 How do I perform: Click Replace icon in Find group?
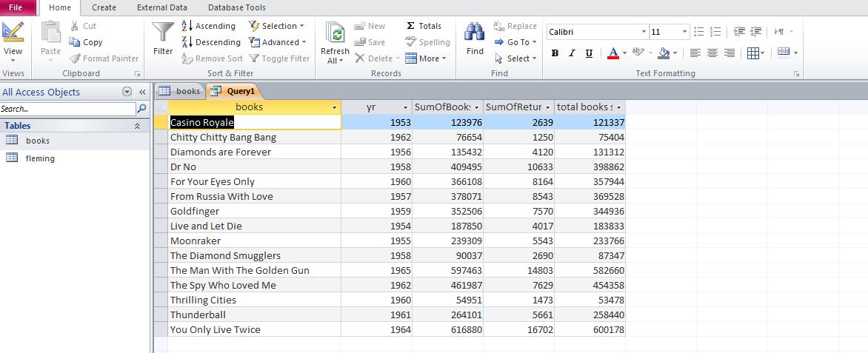pos(498,26)
